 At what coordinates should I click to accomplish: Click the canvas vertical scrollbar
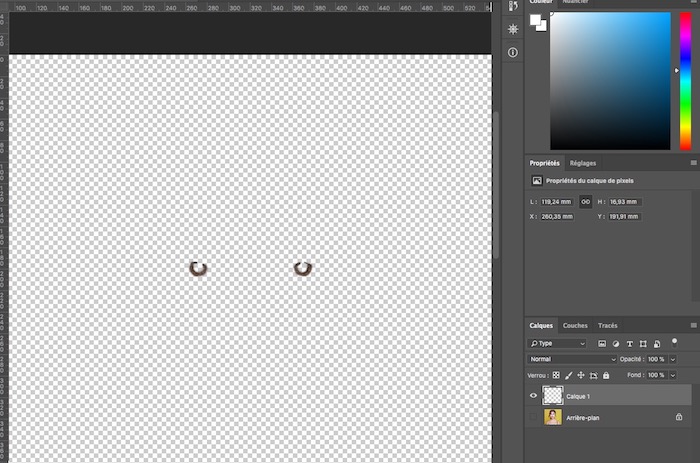pos(496,185)
